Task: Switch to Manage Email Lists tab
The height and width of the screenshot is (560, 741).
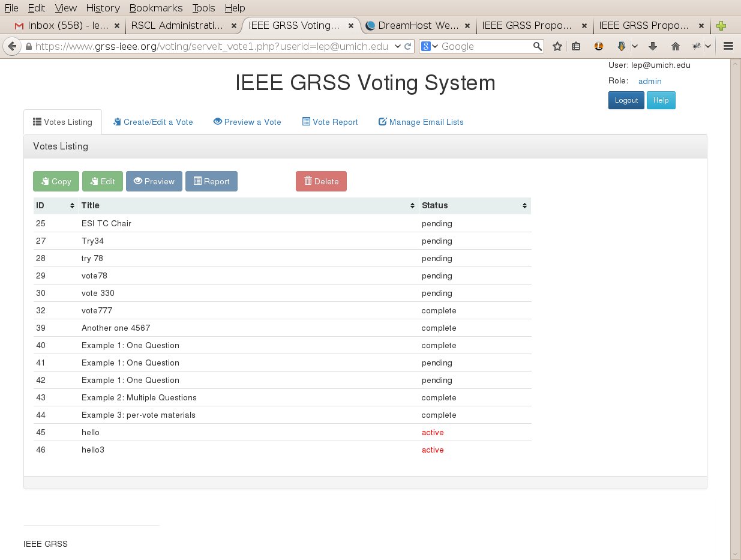Action: (x=421, y=122)
